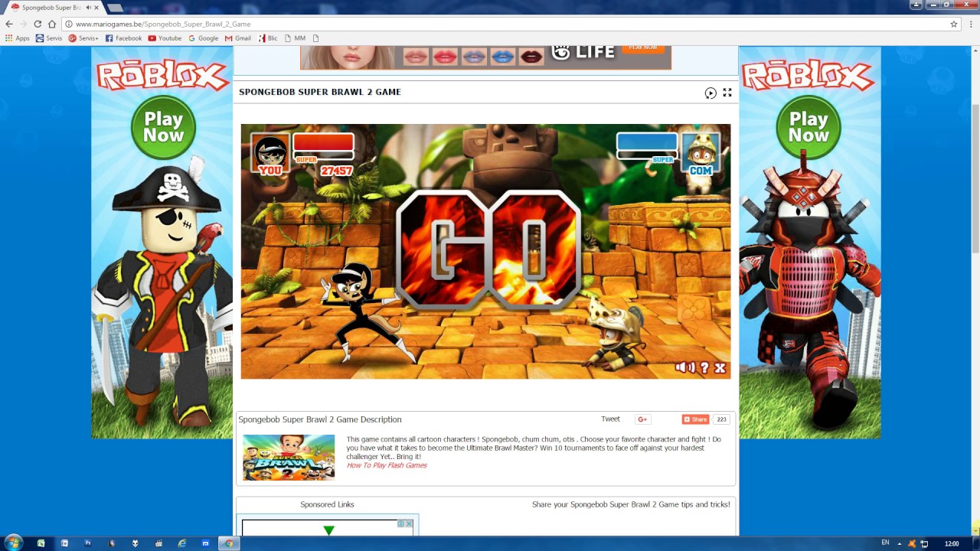This screenshot has width=980, height=551.
Task: Click the left Roblox logo banner
Action: 163,75
